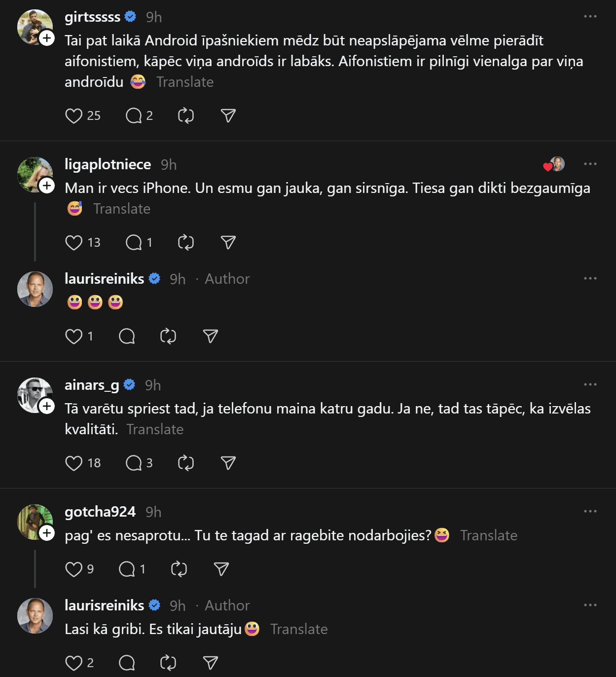Open more options for ainars_g comment
The width and height of the screenshot is (616, 677).
tap(590, 385)
